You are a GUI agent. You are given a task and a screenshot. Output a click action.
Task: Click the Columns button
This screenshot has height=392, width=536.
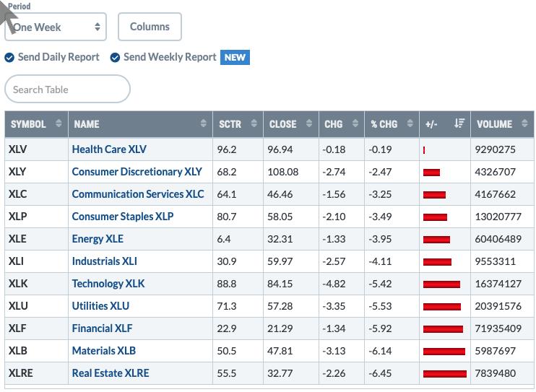point(150,27)
